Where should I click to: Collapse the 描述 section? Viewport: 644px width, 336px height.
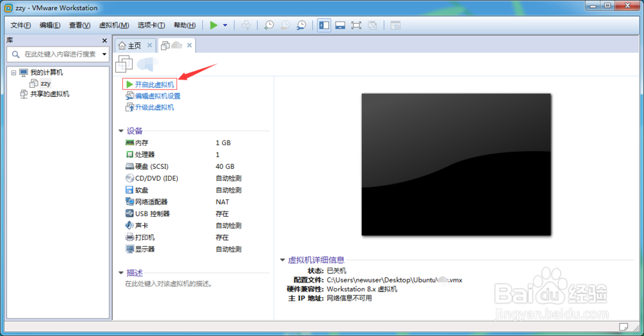pyautogui.click(x=121, y=273)
